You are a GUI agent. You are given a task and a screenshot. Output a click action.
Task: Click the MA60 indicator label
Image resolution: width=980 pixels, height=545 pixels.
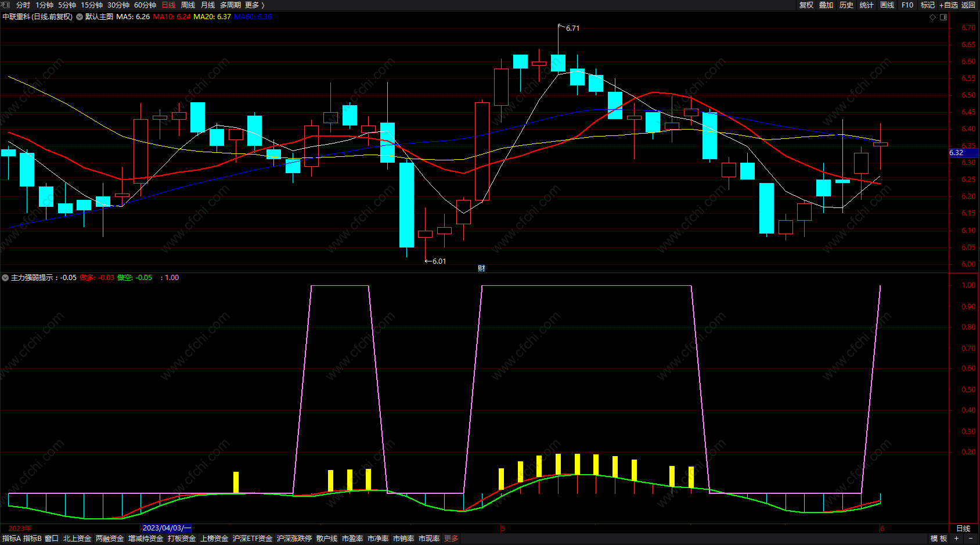[253, 17]
